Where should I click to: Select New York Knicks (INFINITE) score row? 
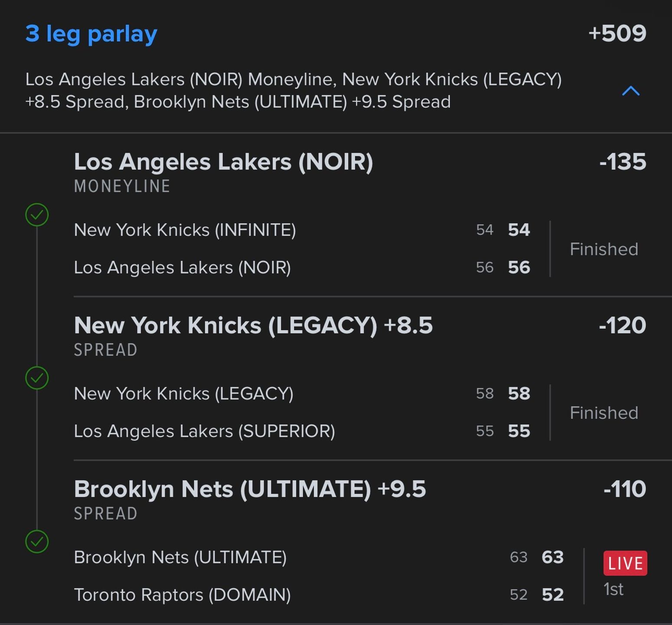(302, 230)
